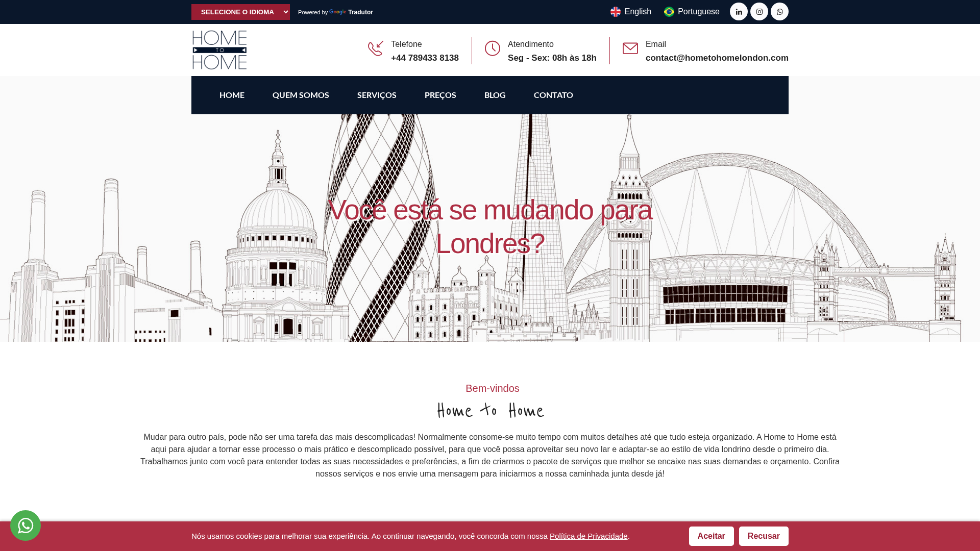The width and height of the screenshot is (980, 551).
Task: Open the Política de Privacidade link
Action: (x=588, y=536)
